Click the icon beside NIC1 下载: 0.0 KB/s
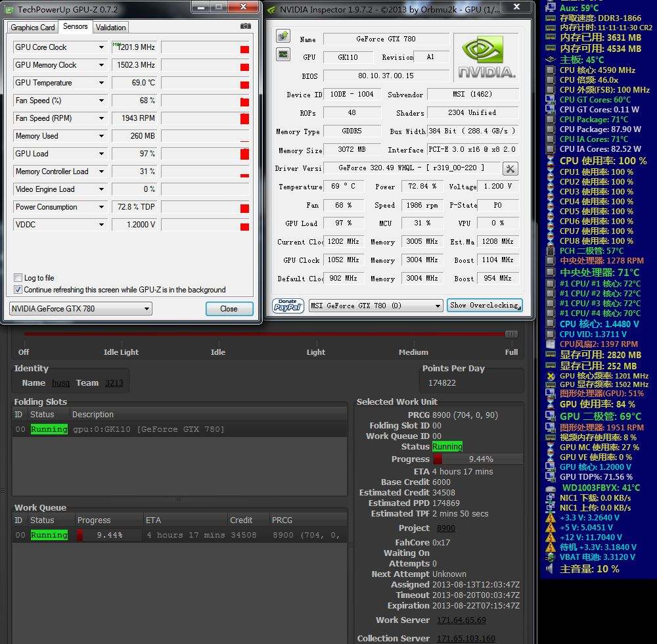 coord(551,497)
